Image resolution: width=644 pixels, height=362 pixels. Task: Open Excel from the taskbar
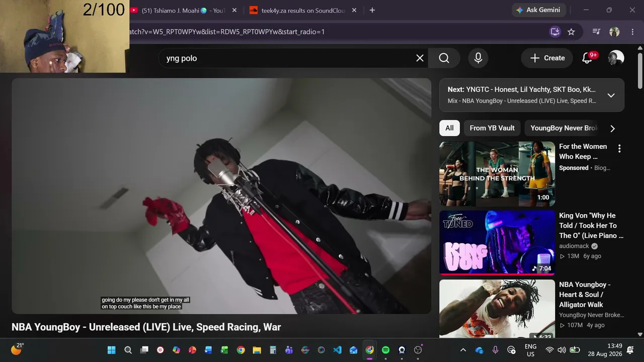click(x=225, y=350)
